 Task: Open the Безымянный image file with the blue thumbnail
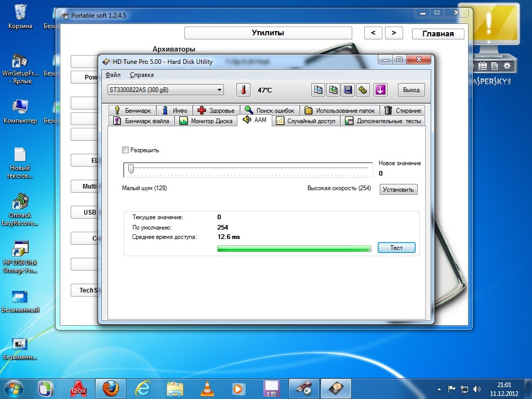point(20,301)
